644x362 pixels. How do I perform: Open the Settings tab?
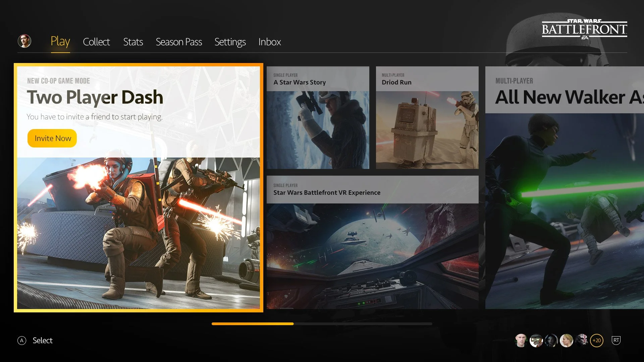point(230,42)
